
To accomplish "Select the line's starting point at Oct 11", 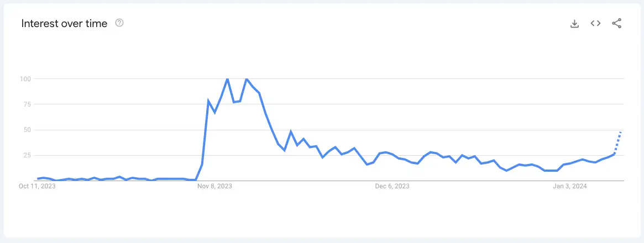I will click(38, 178).
